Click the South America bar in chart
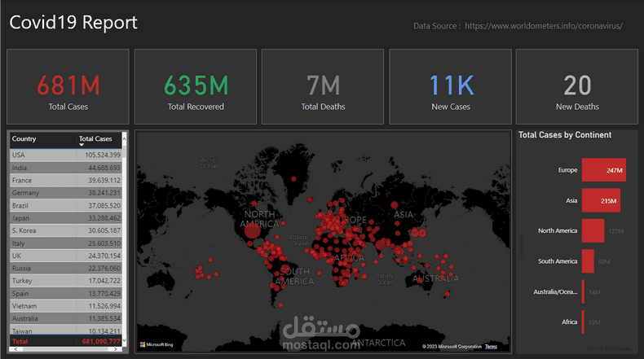Screen dimensions: 644x359 click(x=588, y=261)
